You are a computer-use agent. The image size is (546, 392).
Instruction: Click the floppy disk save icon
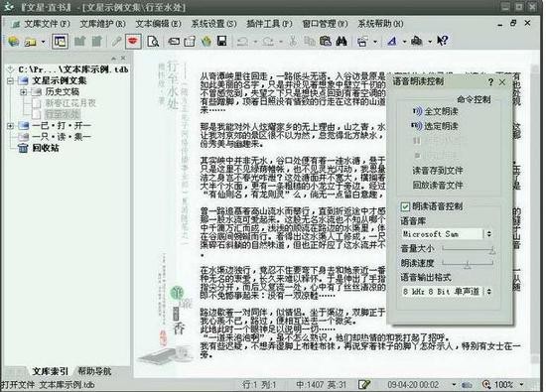(221, 41)
